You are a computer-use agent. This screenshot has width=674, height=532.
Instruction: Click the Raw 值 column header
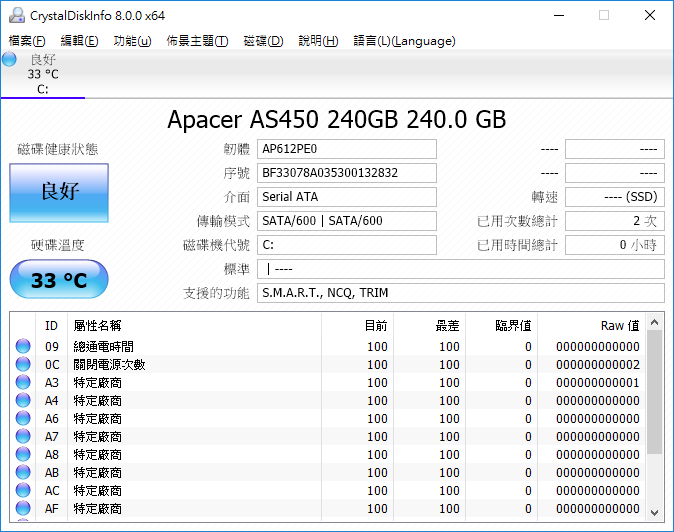(592, 326)
